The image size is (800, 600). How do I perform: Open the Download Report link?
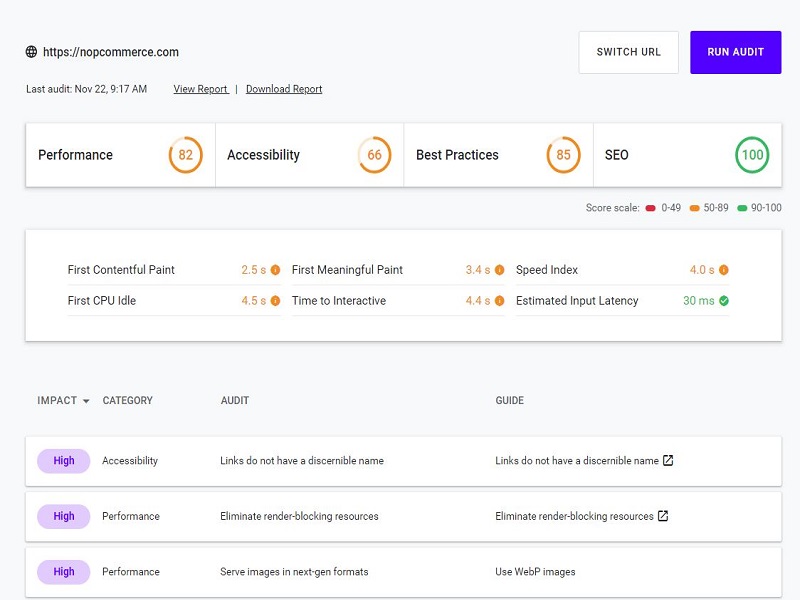284,89
